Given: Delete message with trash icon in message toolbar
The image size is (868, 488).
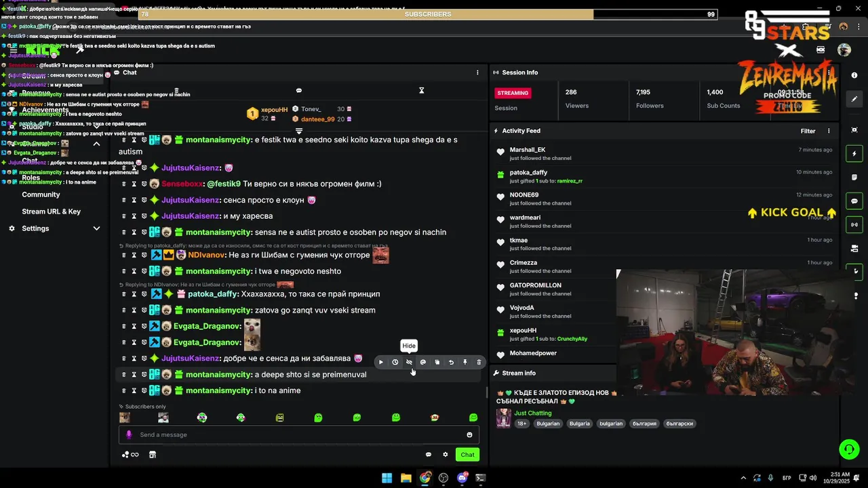Looking at the screenshot, I should click(x=479, y=363).
